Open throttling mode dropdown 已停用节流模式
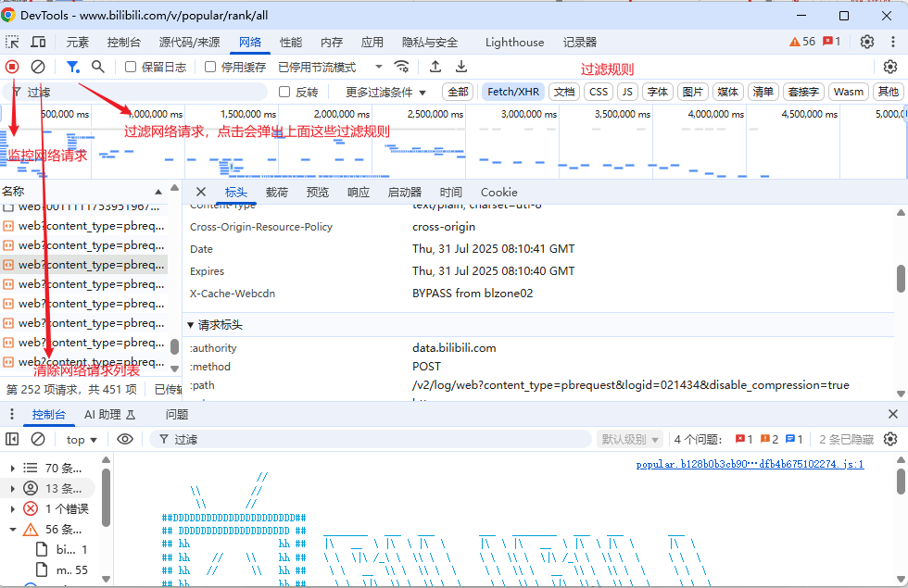Image resolution: width=908 pixels, height=588 pixels. 330,67
